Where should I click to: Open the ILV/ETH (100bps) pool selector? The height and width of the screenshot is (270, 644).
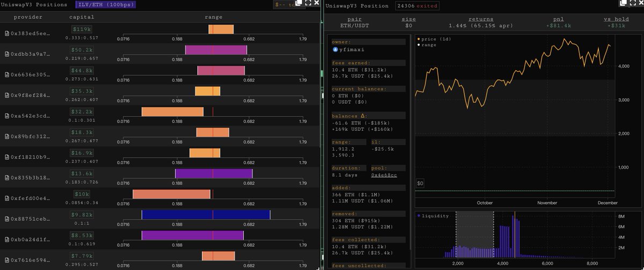106,4
